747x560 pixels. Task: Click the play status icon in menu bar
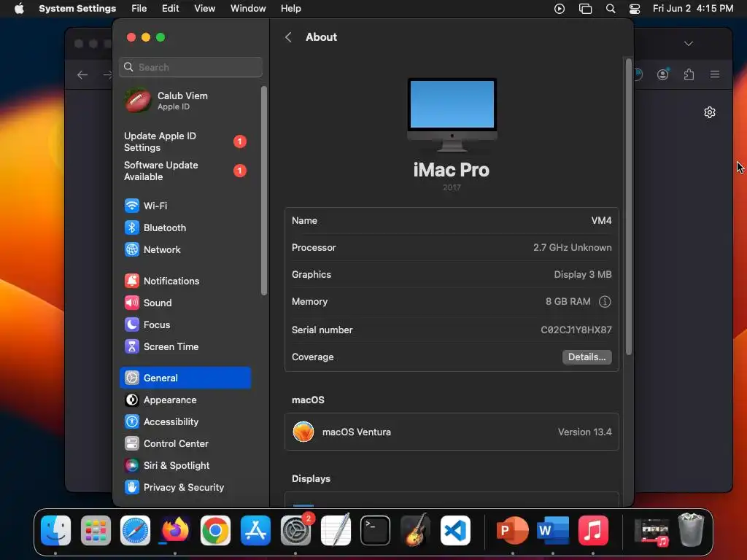pos(560,9)
